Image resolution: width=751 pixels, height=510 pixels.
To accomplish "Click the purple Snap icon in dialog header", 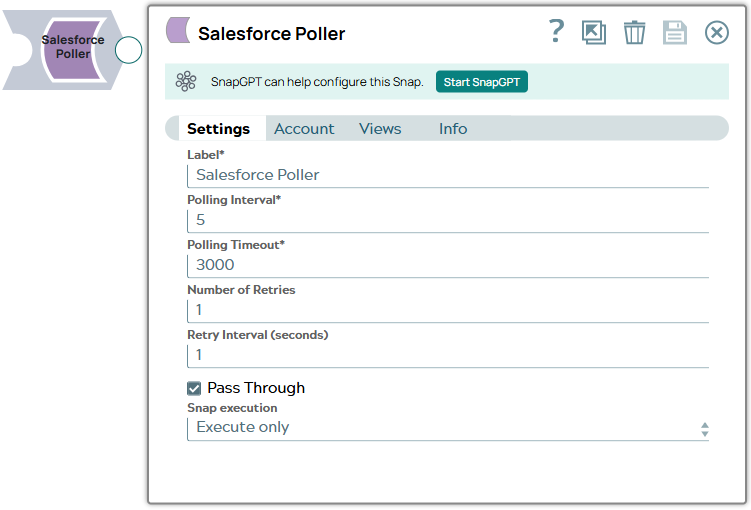I will (178, 30).
